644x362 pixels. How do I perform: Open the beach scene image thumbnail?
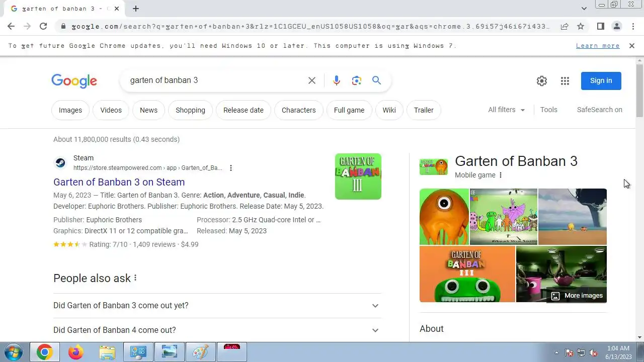coord(573,217)
